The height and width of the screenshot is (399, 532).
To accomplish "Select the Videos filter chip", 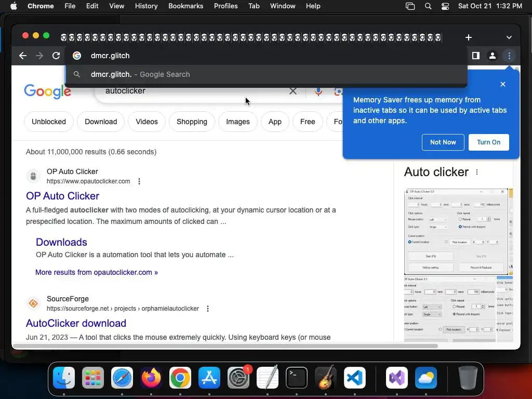I will tap(147, 122).
